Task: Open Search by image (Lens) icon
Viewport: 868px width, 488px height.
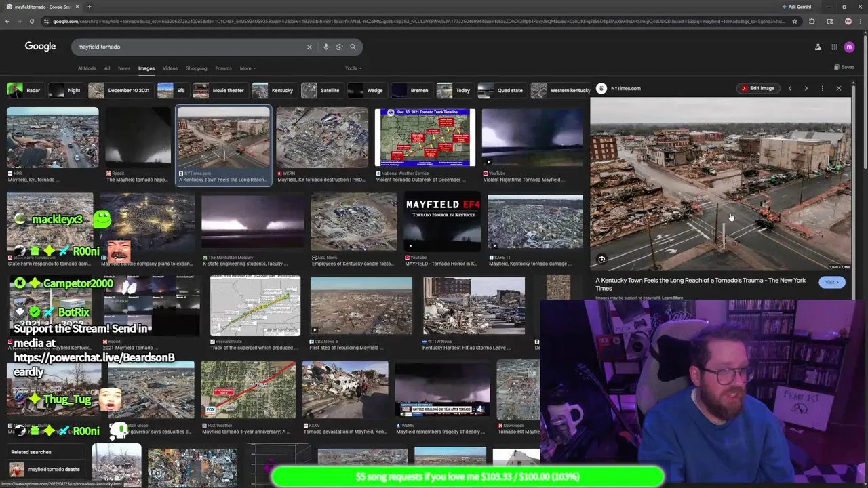Action: (340, 47)
